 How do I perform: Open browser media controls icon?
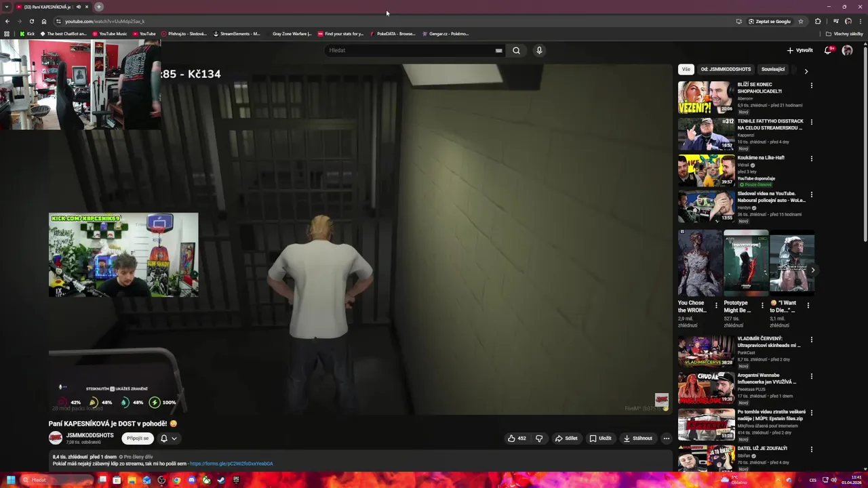836,21
